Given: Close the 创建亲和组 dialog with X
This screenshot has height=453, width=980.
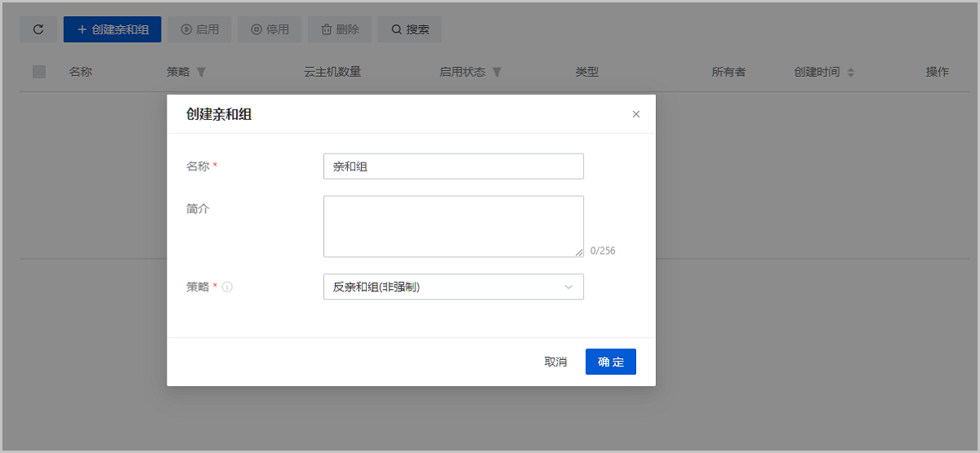Looking at the screenshot, I should click(636, 114).
